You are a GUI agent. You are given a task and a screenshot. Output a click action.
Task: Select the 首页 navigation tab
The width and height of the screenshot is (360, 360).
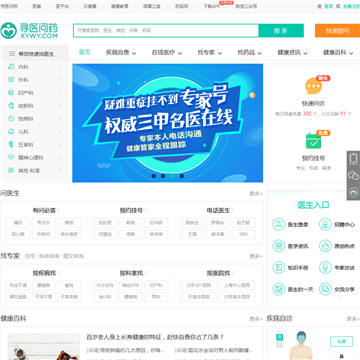click(x=85, y=52)
